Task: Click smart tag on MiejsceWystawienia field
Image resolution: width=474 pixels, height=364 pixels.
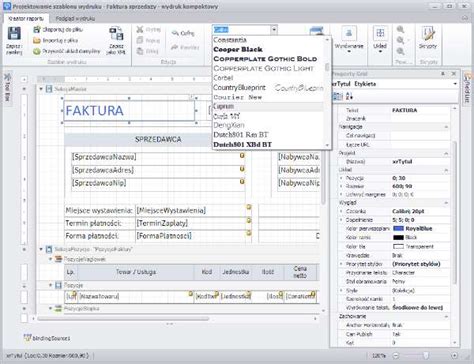Action: (x=249, y=207)
